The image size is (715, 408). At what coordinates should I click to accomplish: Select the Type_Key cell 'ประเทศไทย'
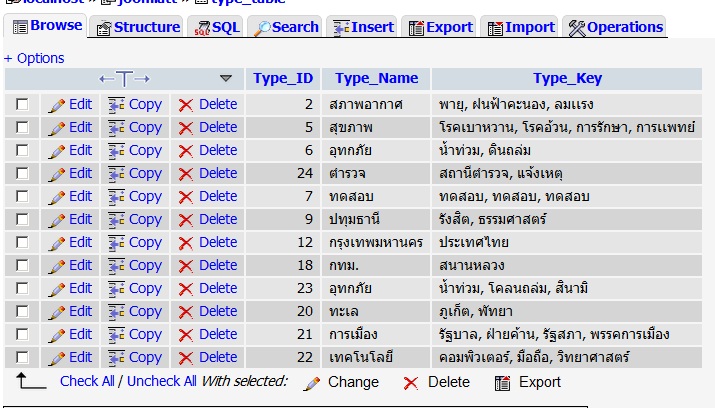pos(567,243)
